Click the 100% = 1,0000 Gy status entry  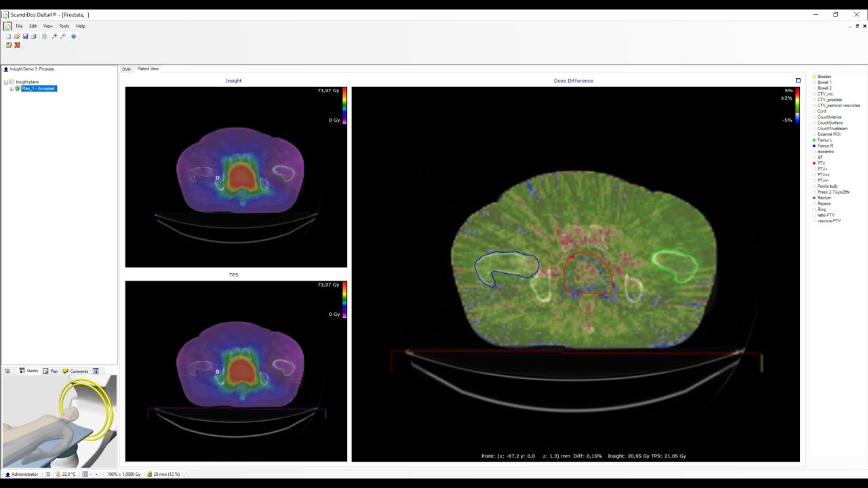click(123, 474)
